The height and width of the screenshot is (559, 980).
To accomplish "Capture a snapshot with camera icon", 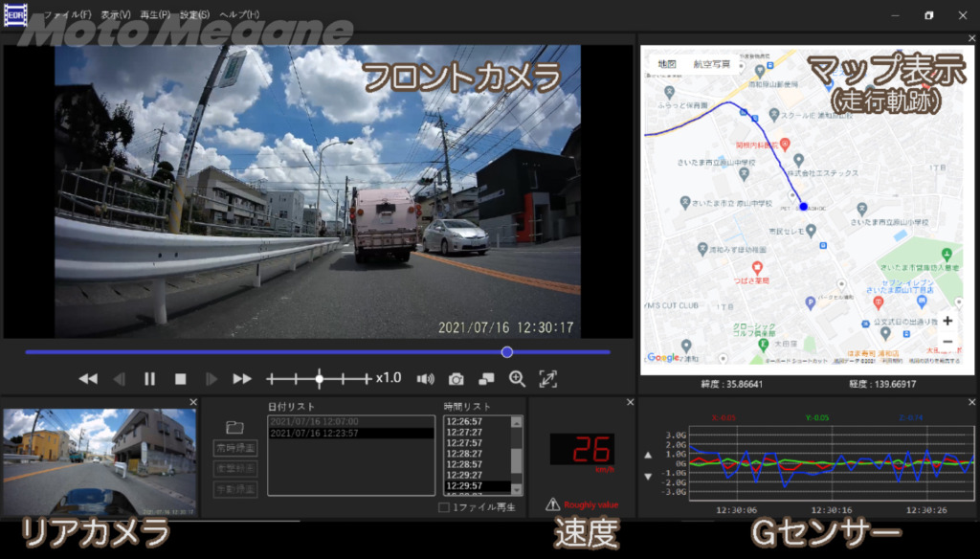I will [x=457, y=379].
